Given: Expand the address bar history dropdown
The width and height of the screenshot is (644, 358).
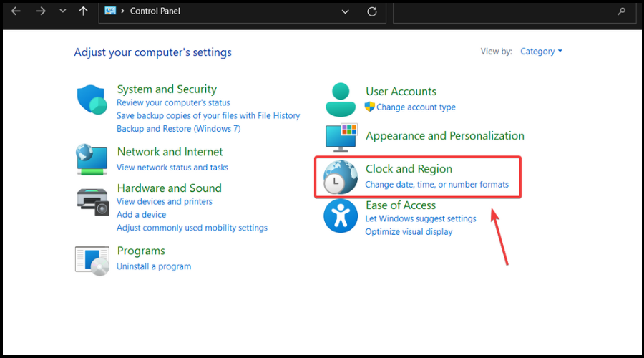Looking at the screenshot, I should [x=346, y=11].
